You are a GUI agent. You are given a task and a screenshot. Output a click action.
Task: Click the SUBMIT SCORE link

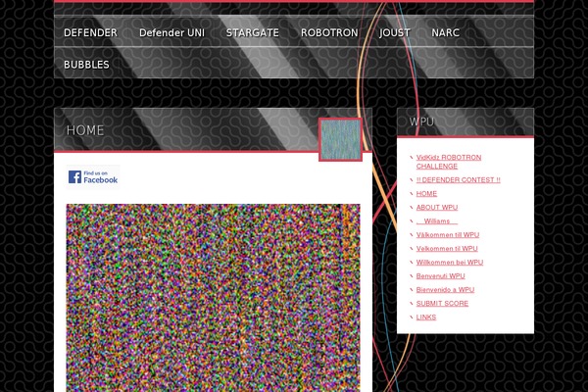click(442, 304)
